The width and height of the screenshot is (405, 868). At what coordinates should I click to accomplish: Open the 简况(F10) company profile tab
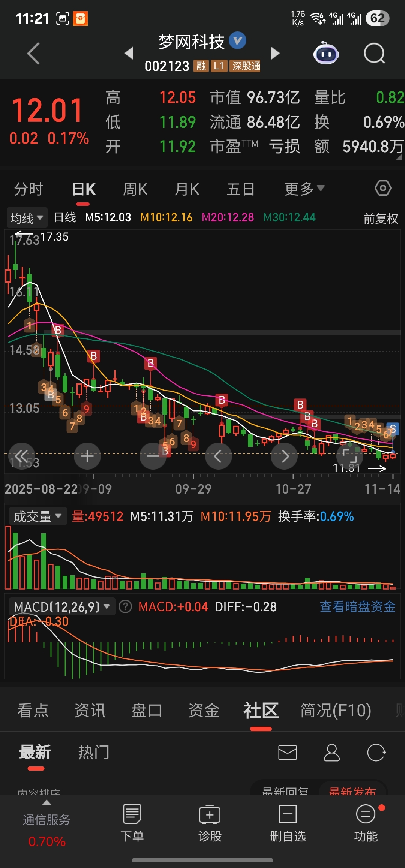pos(336,710)
